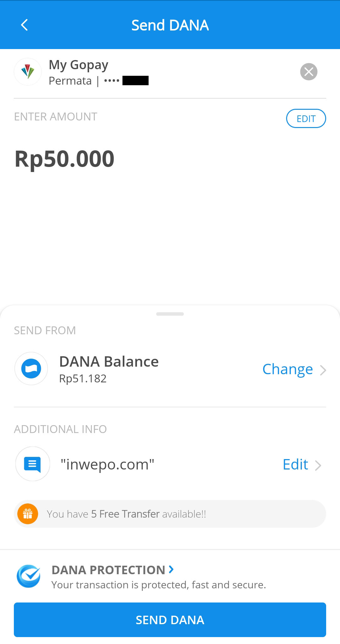Image resolution: width=340 pixels, height=644 pixels.
Task: Tap the DANA Protection shield icon
Action: point(29,576)
